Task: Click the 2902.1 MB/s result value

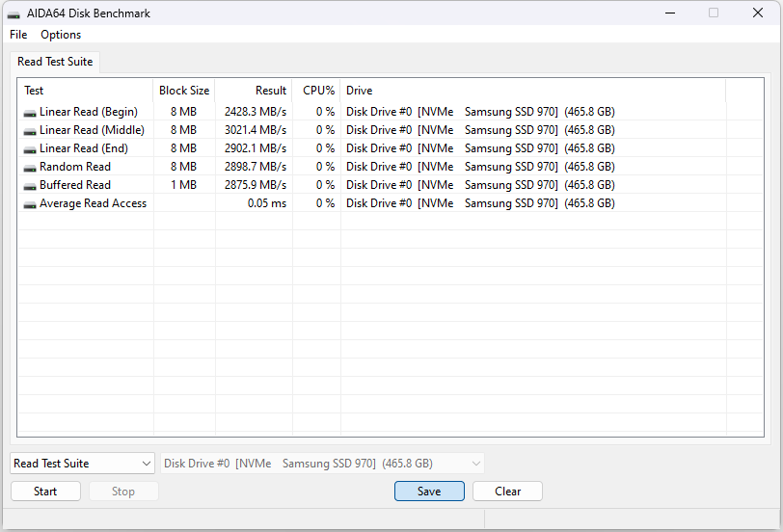Action: (x=256, y=148)
